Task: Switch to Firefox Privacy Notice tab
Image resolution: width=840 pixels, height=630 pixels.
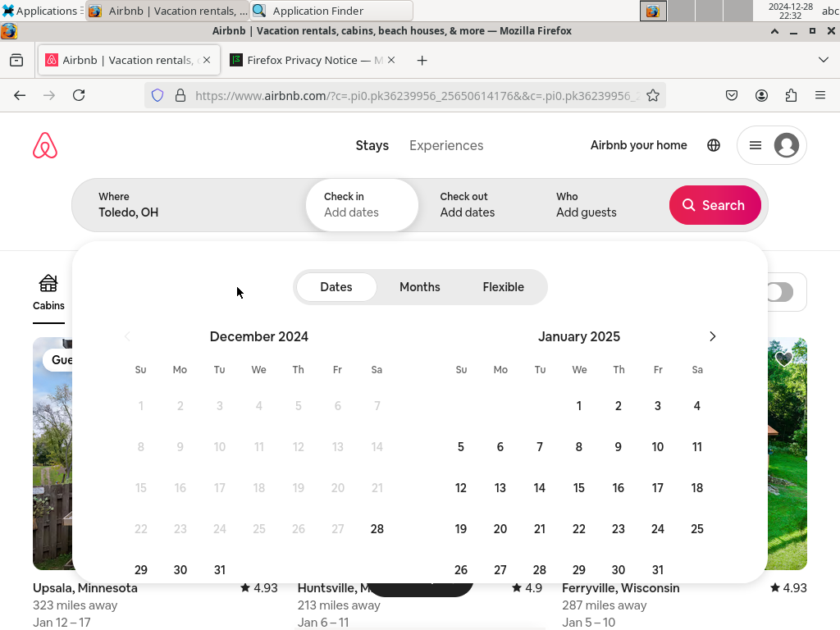Action: click(313, 60)
